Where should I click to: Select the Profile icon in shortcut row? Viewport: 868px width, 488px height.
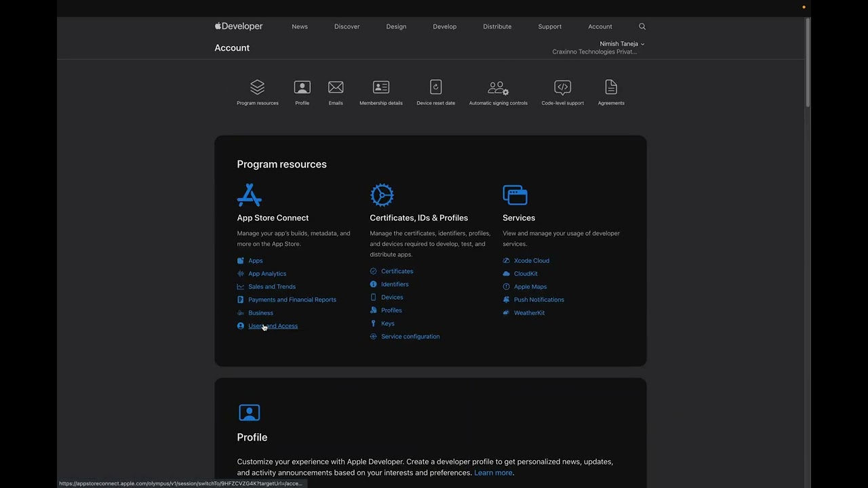click(x=302, y=87)
